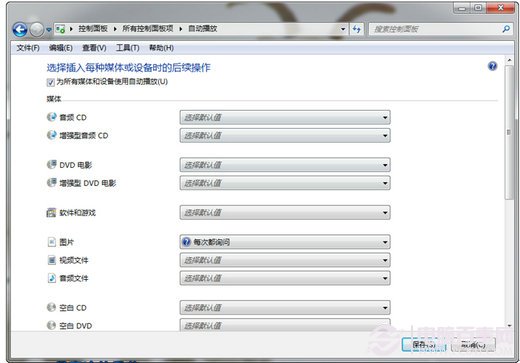This screenshot has height=363, width=520.
Task: Click the 增强型音频 CD icon
Action: coord(52,135)
